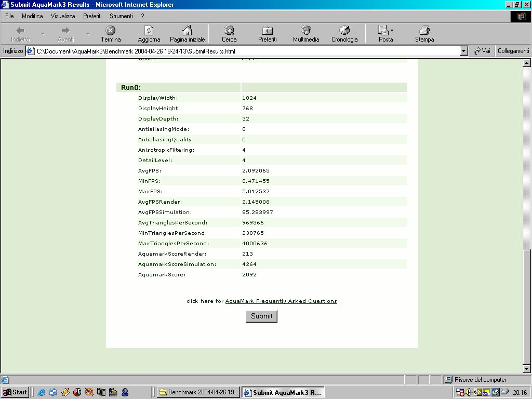The width and height of the screenshot is (532, 399).
Task: Select the AquamarkScoreSimulation value 4264
Action: click(x=249, y=264)
